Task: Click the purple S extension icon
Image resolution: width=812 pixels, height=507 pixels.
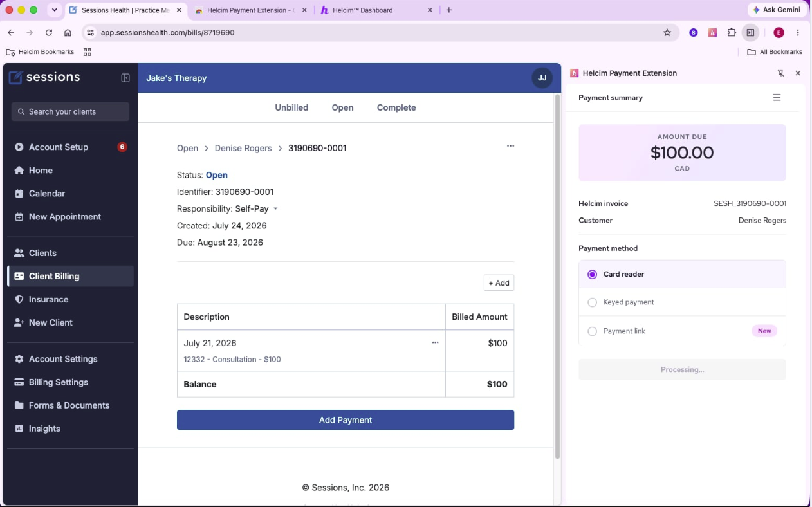Action: tap(694, 33)
